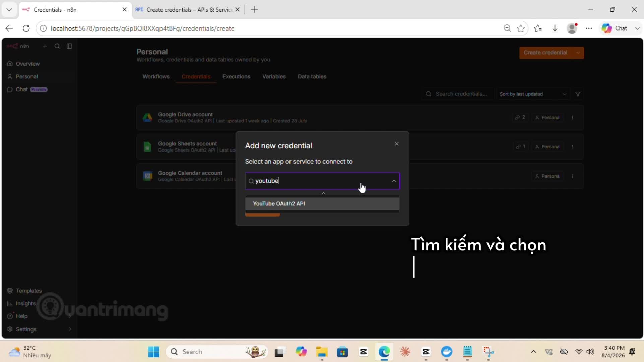Switch to the Executions tab
The width and height of the screenshot is (644, 362).
pyautogui.click(x=236, y=76)
